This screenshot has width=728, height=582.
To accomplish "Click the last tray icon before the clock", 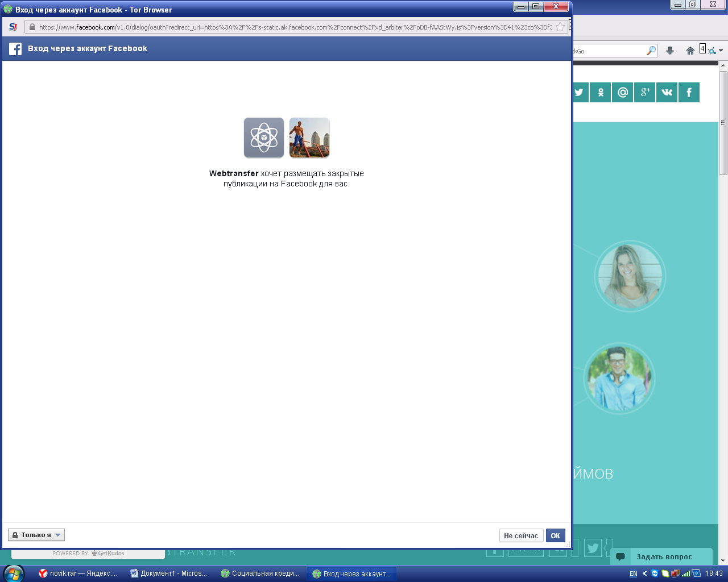I will [x=696, y=573].
